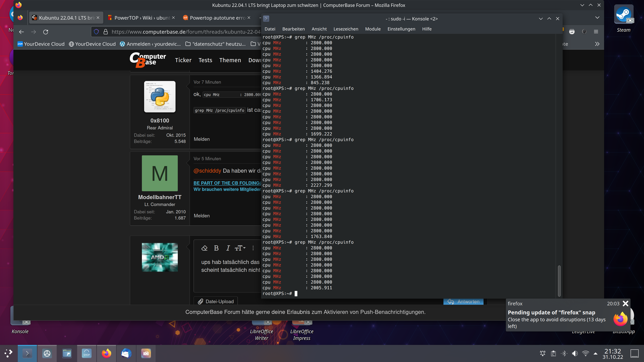
Task: Open the Einstellungen menu in Konsole
Action: [x=401, y=29]
